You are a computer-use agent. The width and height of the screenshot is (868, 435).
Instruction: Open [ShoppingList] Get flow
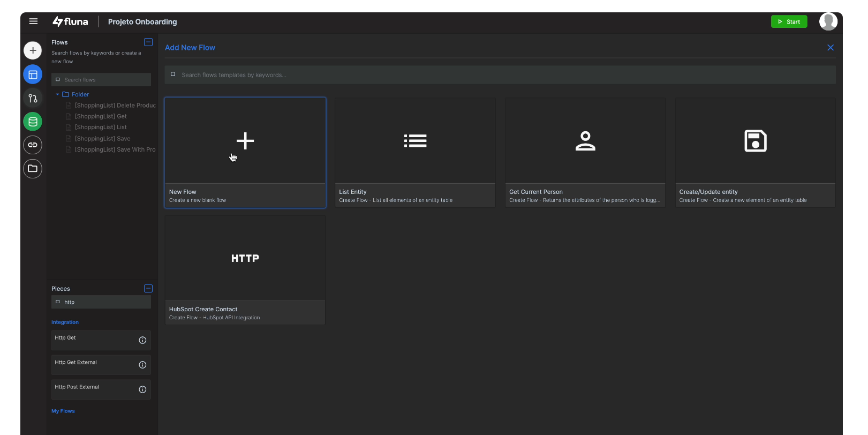[101, 116]
